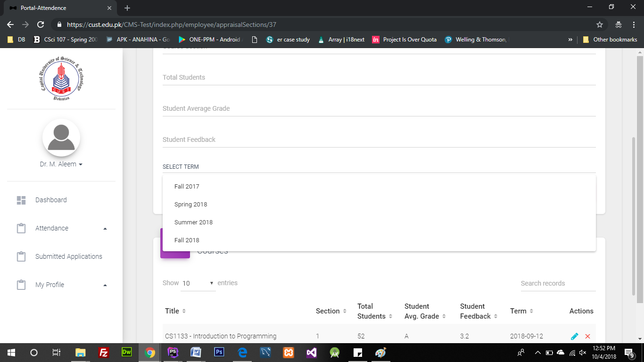
Task: Click the Search records input field
Action: tap(558, 283)
